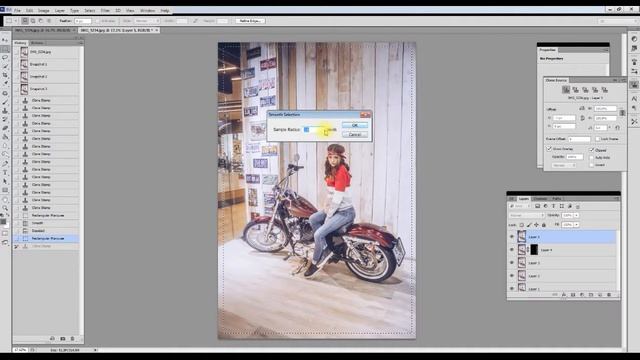Click the lock position icon
The height and width of the screenshot is (360, 640).
[x=536, y=225]
